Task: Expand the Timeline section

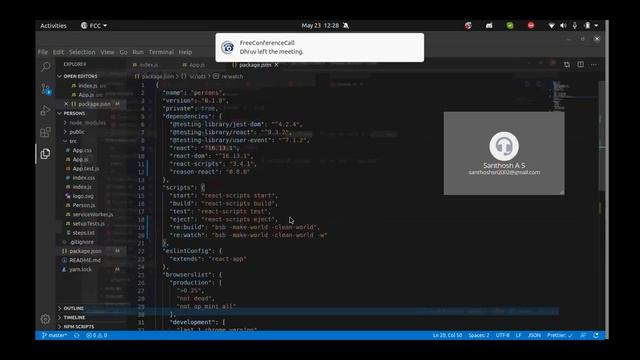Action: (74, 318)
